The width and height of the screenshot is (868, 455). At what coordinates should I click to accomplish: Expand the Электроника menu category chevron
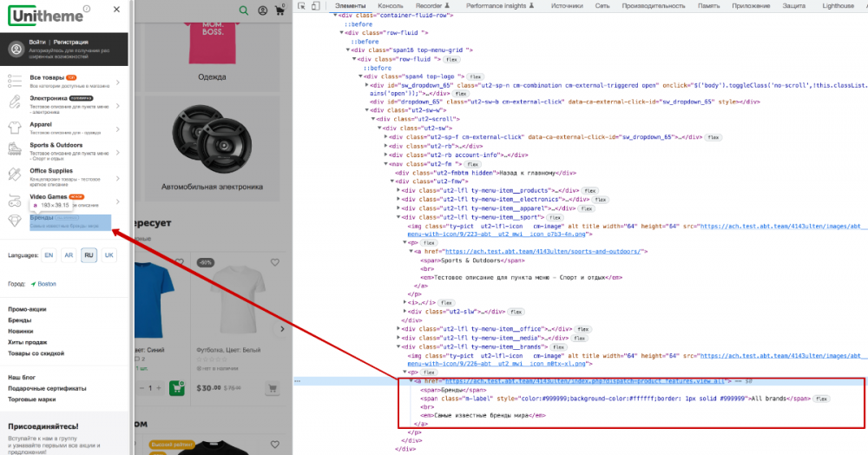click(119, 104)
